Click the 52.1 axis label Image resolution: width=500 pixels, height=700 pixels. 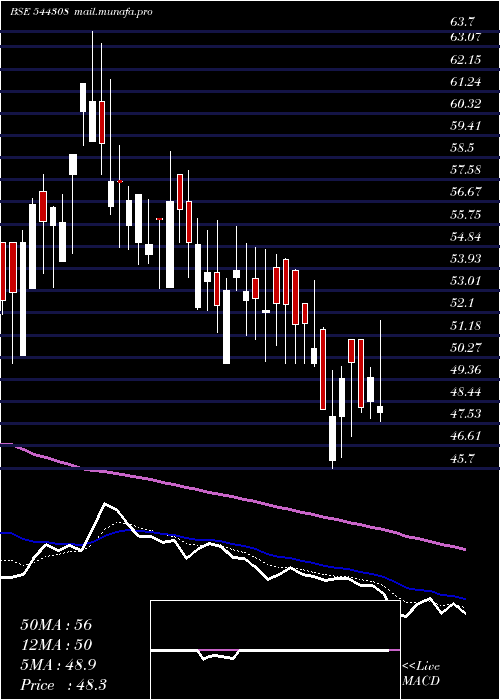click(x=463, y=303)
